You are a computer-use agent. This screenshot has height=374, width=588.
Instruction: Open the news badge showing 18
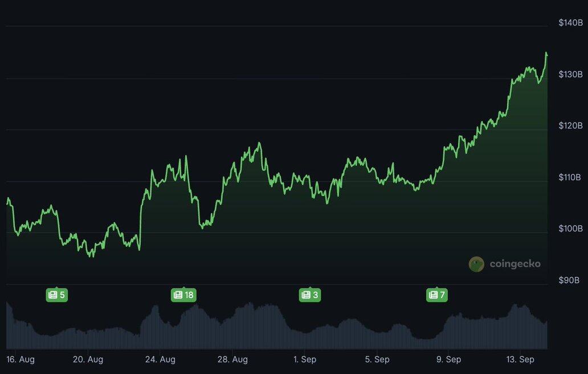pos(183,295)
